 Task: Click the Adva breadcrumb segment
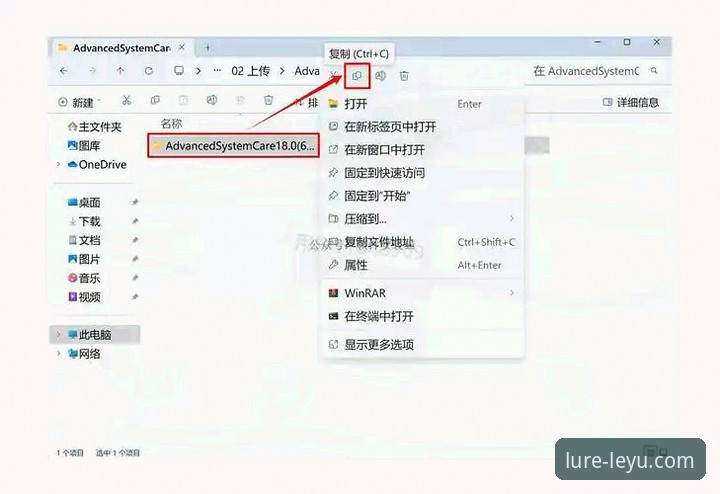(307, 71)
